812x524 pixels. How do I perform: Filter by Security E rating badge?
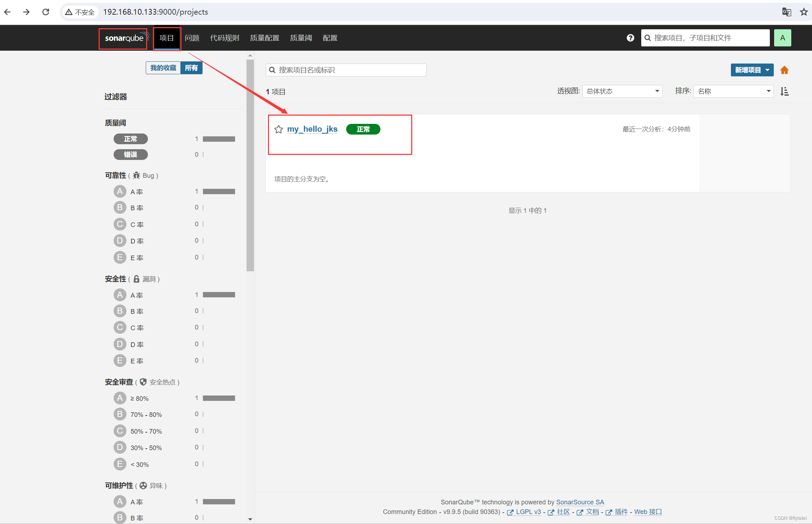click(120, 361)
